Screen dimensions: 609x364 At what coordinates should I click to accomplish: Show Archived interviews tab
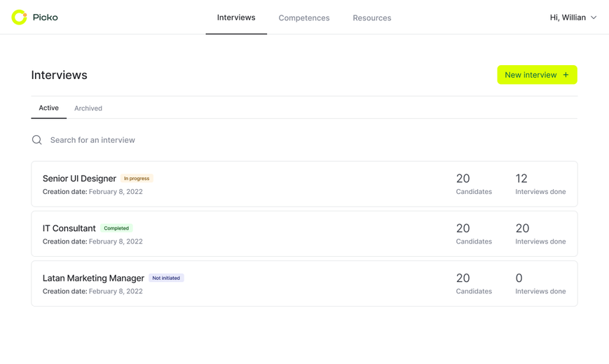tap(88, 108)
